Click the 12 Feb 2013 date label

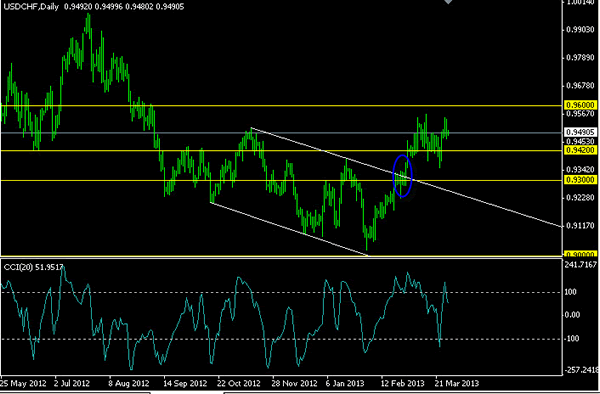coord(403,383)
